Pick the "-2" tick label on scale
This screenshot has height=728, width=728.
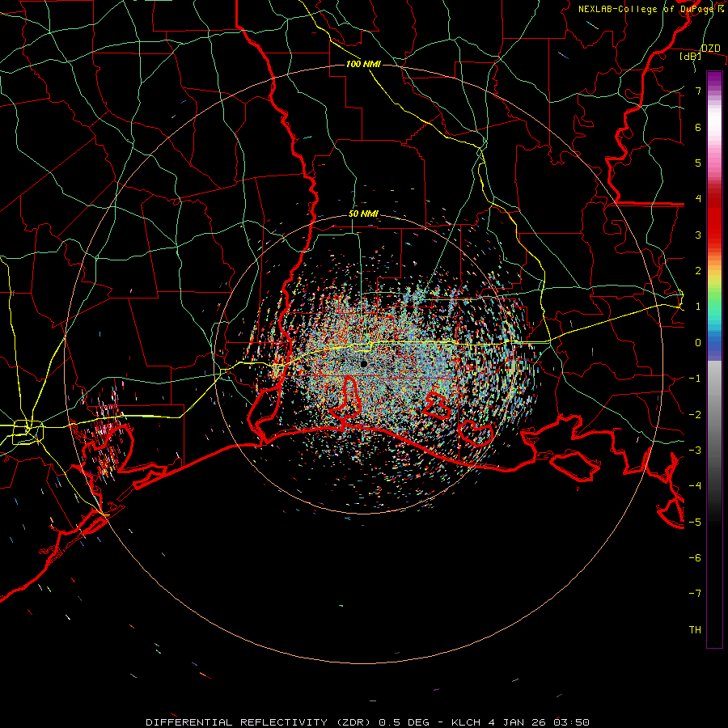(695, 415)
